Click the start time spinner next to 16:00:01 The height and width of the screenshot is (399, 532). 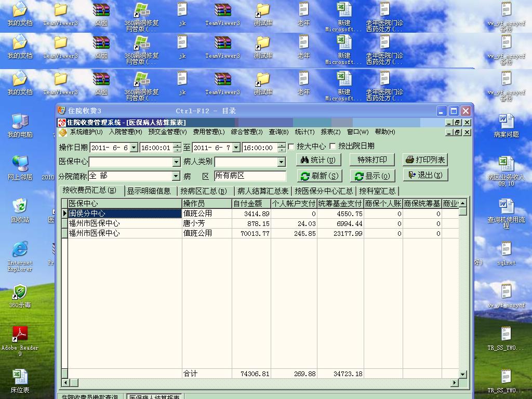click(x=177, y=148)
